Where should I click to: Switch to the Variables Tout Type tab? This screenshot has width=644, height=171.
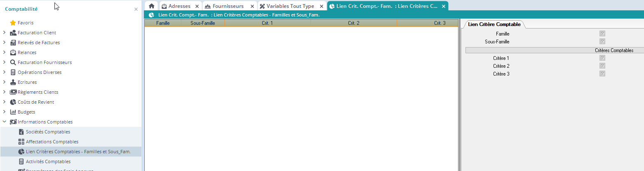click(290, 6)
